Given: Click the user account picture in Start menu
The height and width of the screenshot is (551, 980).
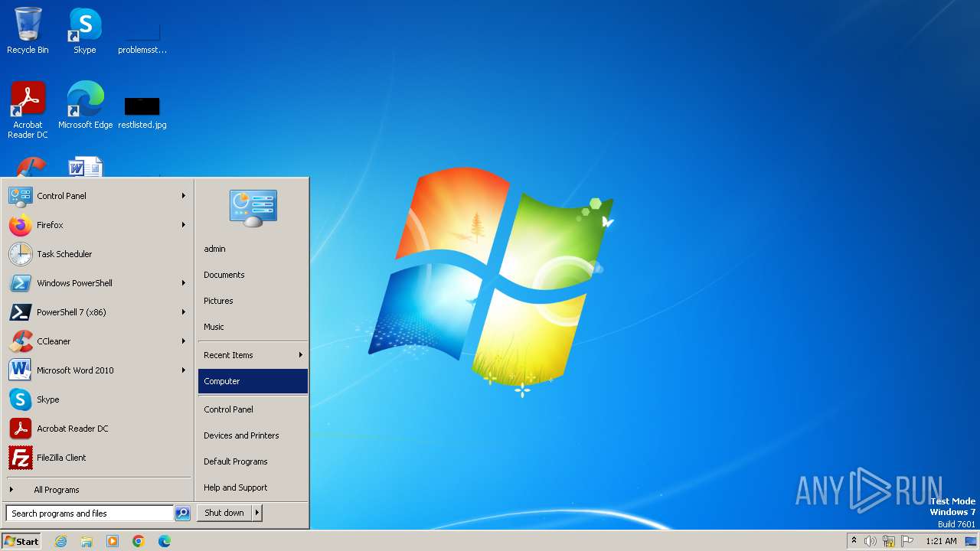Looking at the screenshot, I should click(253, 208).
